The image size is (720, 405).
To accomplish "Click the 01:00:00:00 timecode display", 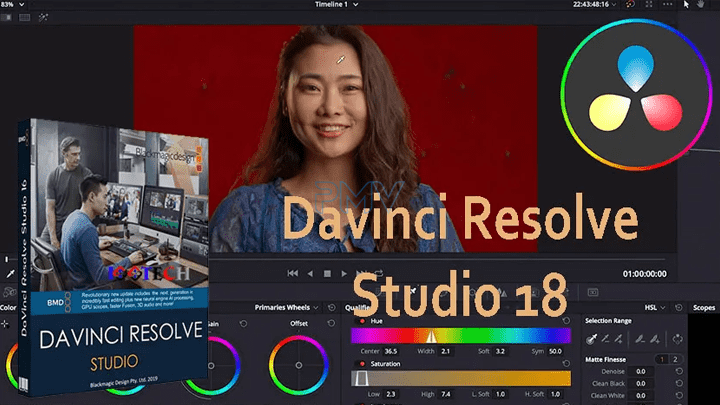I will (x=644, y=274).
